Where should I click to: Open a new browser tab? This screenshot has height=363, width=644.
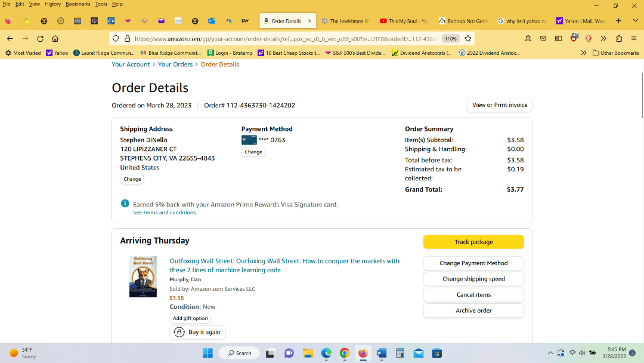coord(618,21)
